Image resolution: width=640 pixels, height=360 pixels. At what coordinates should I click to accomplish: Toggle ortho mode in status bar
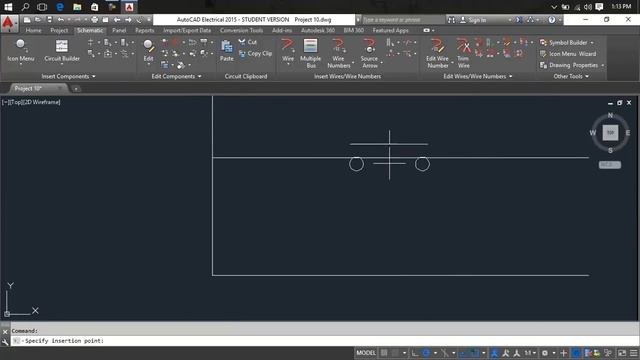pos(415,353)
